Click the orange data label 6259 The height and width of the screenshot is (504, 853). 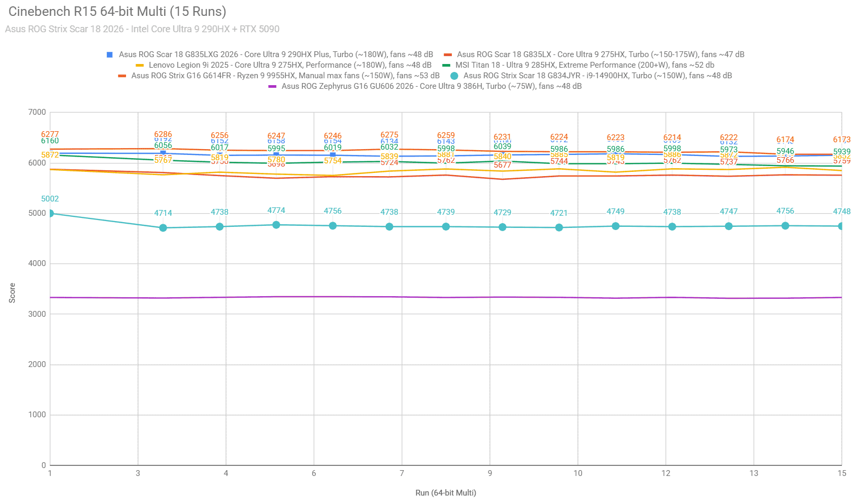(446, 135)
